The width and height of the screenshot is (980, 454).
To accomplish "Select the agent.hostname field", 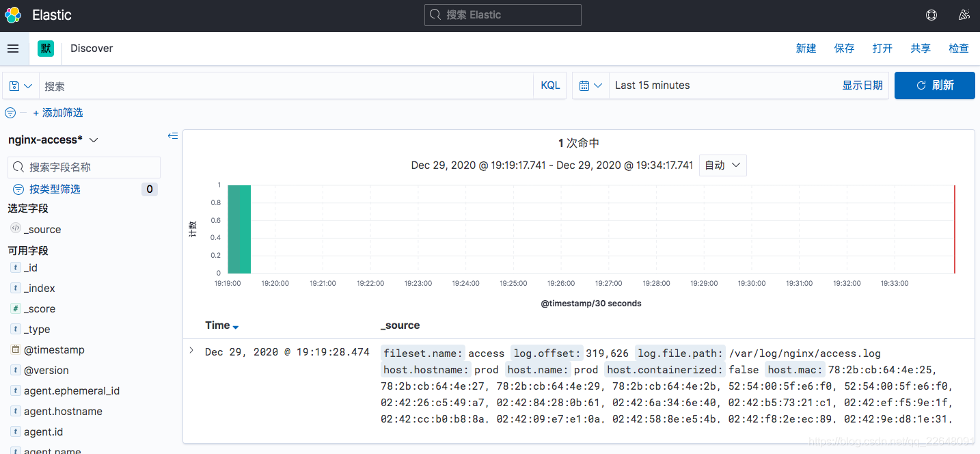I will pyautogui.click(x=63, y=412).
